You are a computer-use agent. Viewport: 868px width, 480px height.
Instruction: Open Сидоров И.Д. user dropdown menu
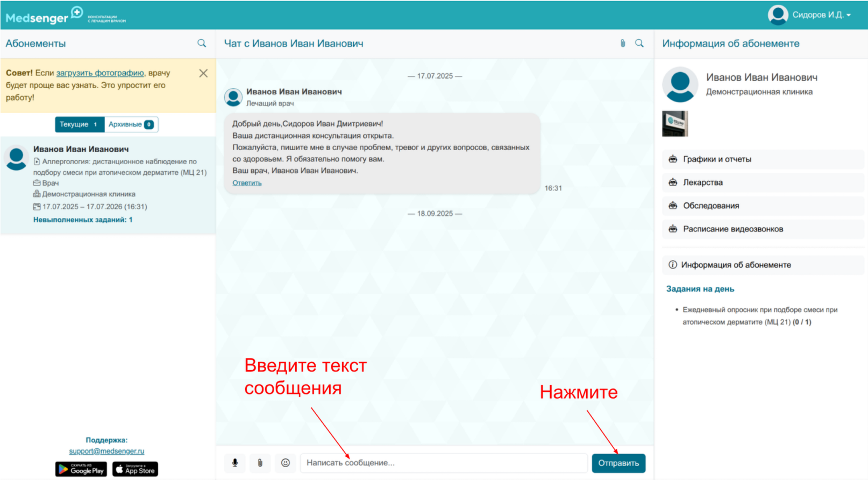[x=809, y=15]
